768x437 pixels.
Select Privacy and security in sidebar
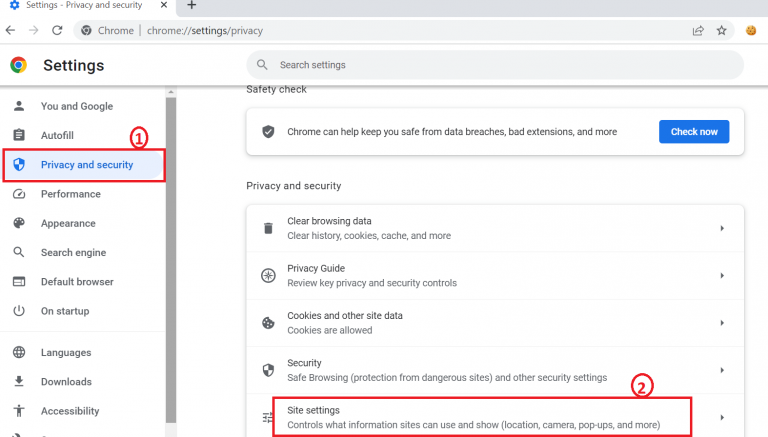pos(86,165)
